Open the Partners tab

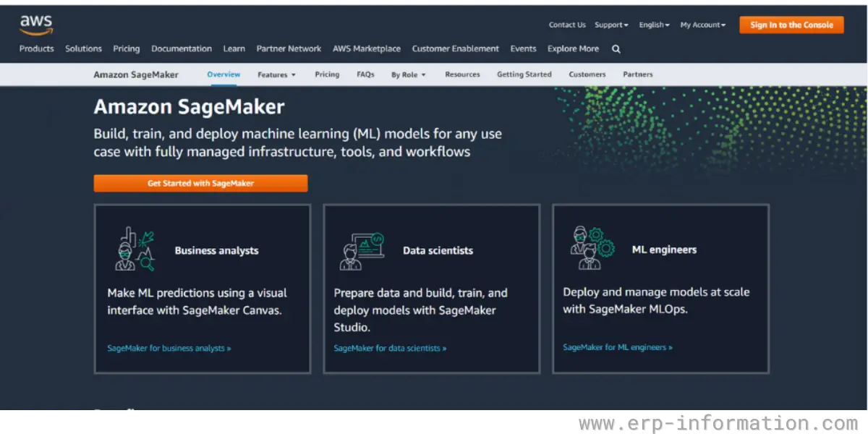pos(638,75)
